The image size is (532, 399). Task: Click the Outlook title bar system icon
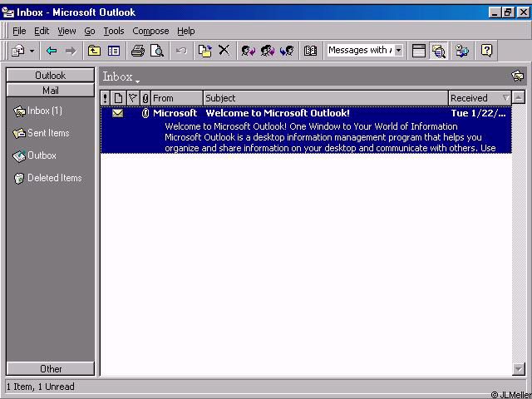[x=7, y=12]
